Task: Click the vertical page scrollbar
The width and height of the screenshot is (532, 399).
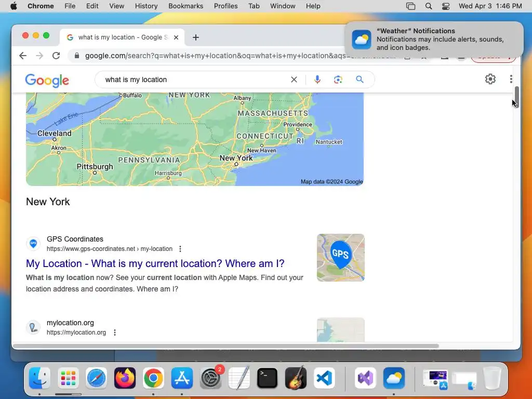Action: pos(517,97)
